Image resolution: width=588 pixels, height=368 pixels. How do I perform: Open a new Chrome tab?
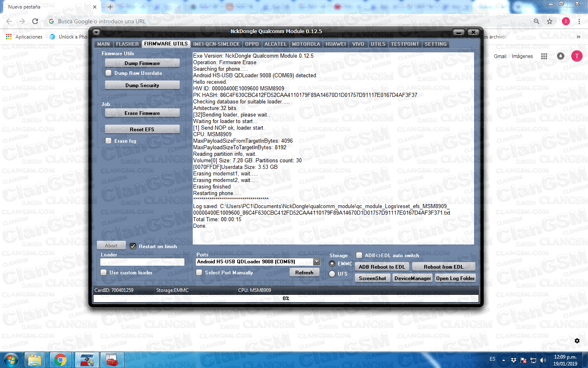point(110,7)
